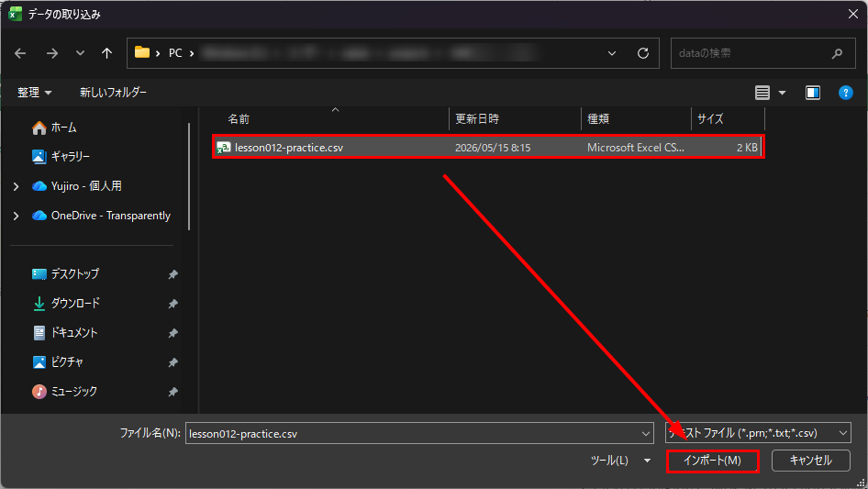Viewport: 868px width, 489px height.
Task: Click the ファイル名 input field
Action: 412,434
